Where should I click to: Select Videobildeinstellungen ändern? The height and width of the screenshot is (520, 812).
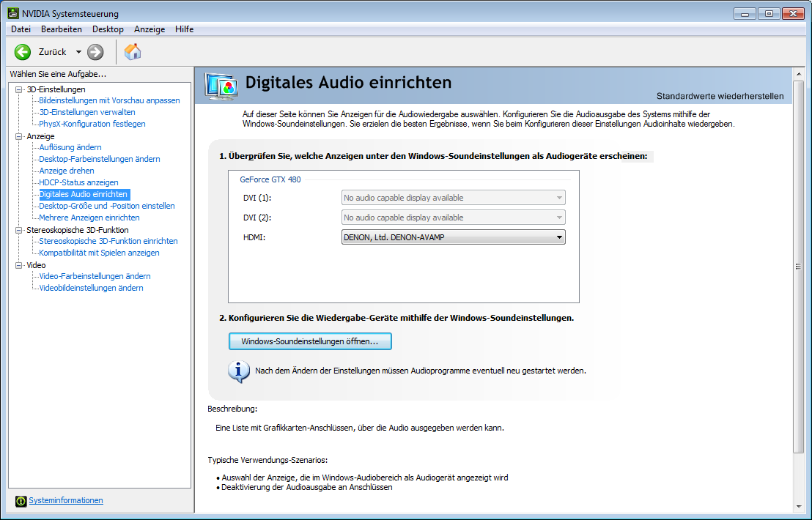click(91, 289)
